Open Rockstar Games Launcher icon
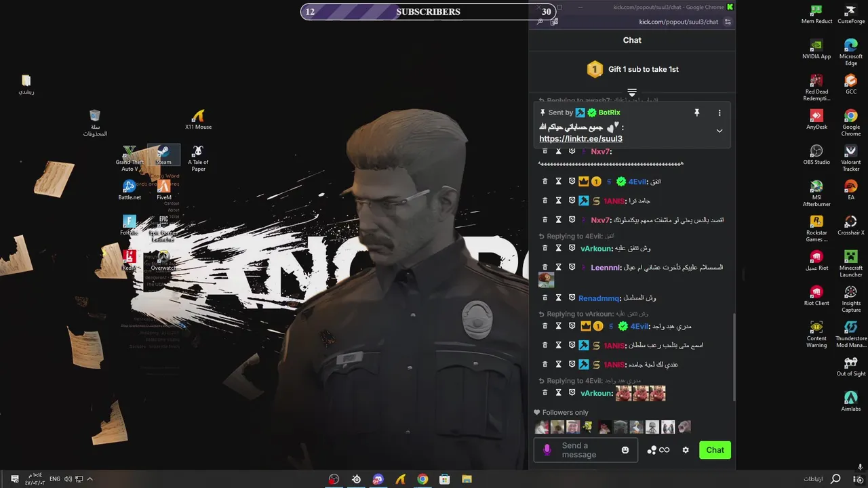 (816, 228)
